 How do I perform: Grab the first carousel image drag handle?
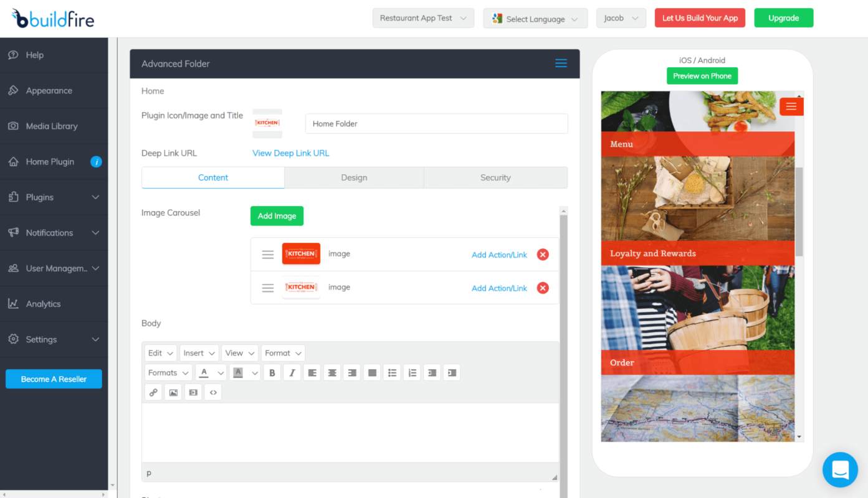(268, 255)
